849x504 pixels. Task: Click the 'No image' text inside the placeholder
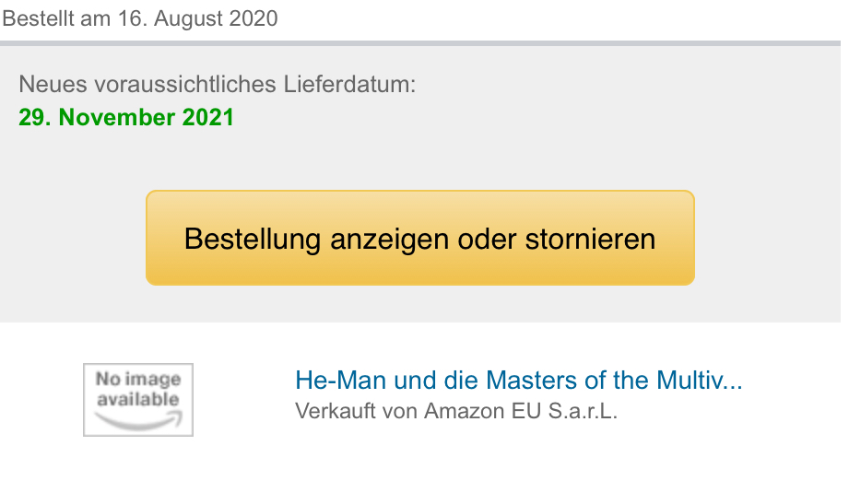[x=138, y=379]
